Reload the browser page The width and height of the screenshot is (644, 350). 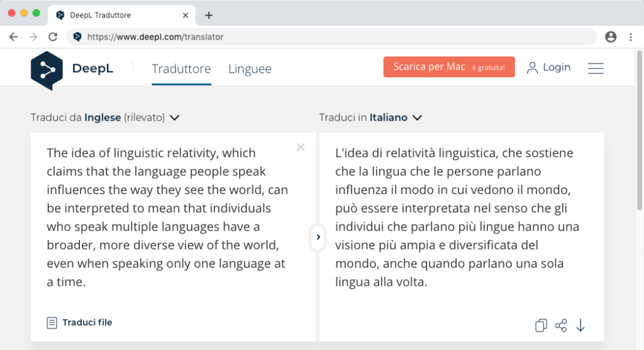(53, 37)
